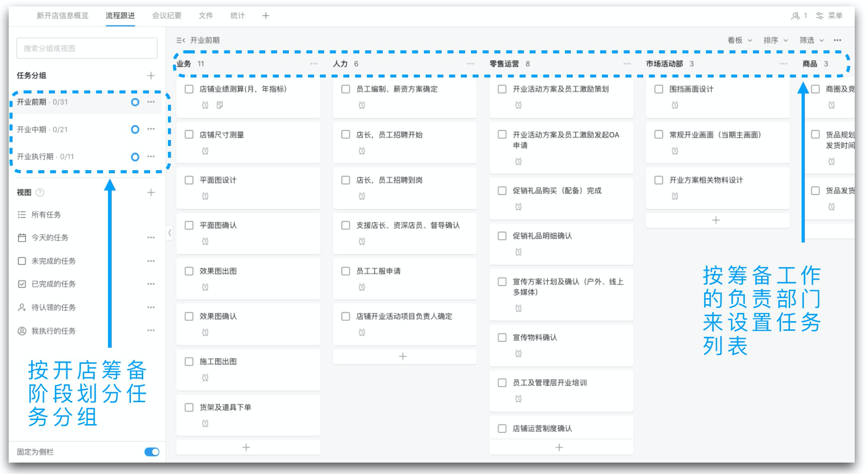Open the 人力 column more options
Viewport: 868px width, 474px height.
(470, 64)
